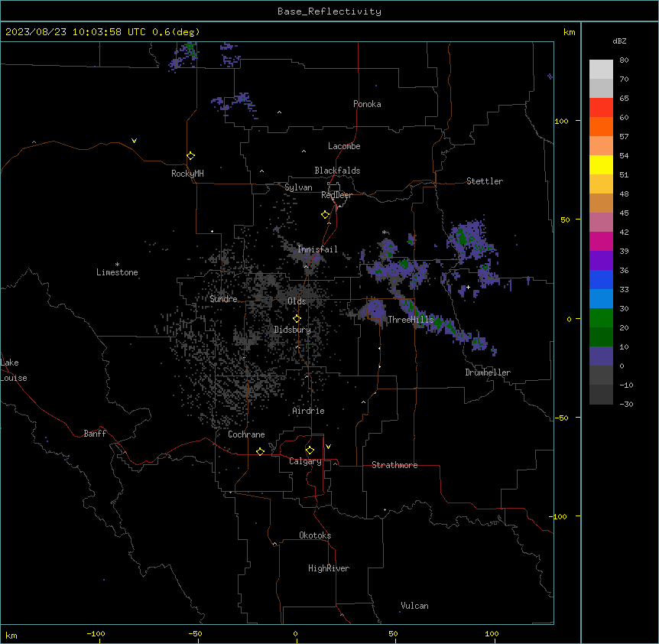Click the purple echo cell left of ThreeHills
Viewport: 659px width, 644px height.
[372, 311]
